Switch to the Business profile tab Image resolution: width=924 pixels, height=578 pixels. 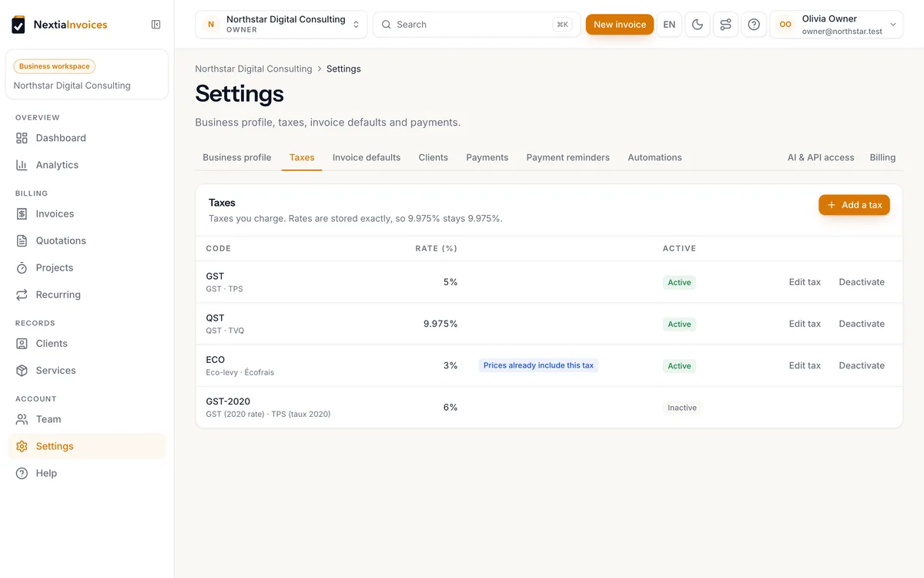click(x=237, y=157)
